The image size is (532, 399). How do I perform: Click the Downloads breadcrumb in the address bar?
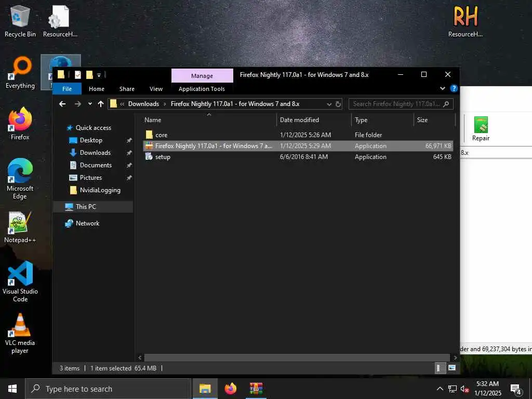(x=143, y=104)
